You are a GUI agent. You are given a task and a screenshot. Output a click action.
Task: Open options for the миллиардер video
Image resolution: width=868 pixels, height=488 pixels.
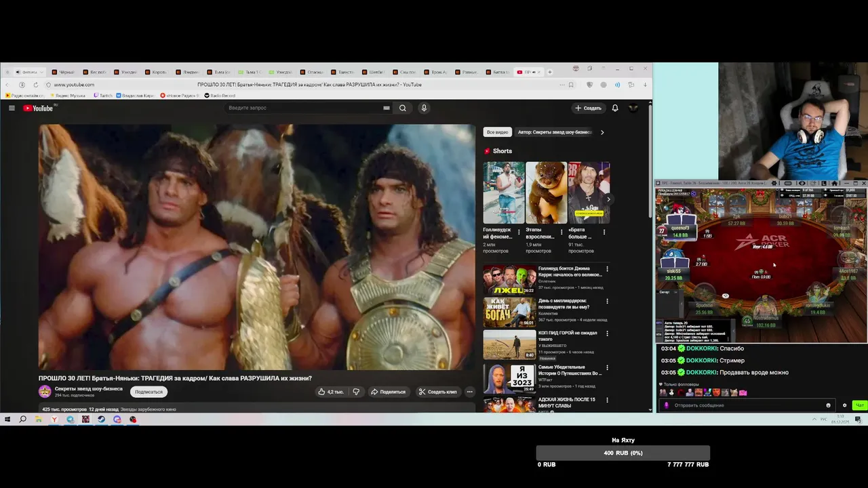click(607, 301)
